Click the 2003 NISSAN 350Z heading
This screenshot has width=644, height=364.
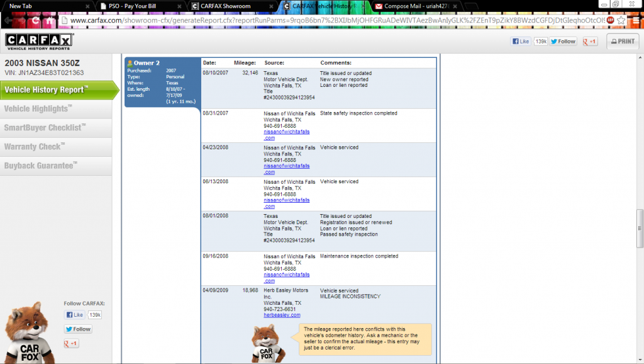pos(42,63)
